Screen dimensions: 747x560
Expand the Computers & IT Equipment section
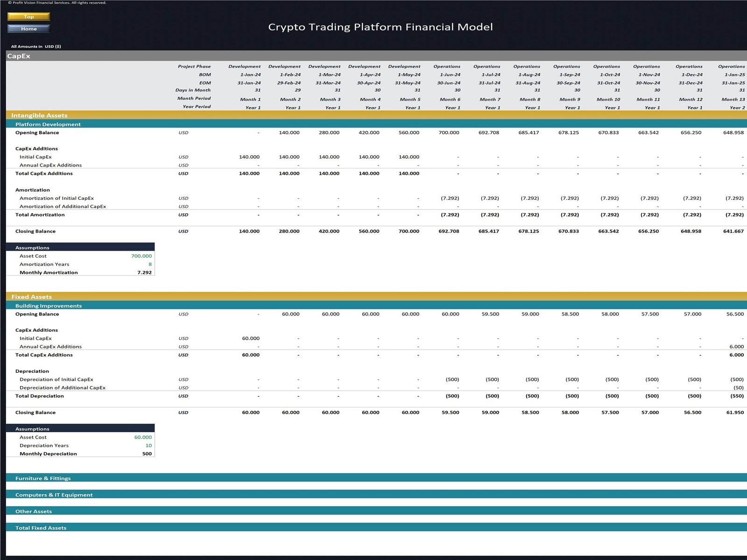[54, 495]
